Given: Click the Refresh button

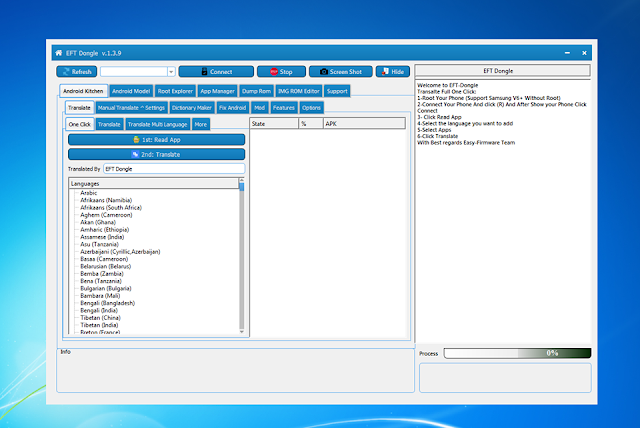Looking at the screenshot, I should coord(77,72).
